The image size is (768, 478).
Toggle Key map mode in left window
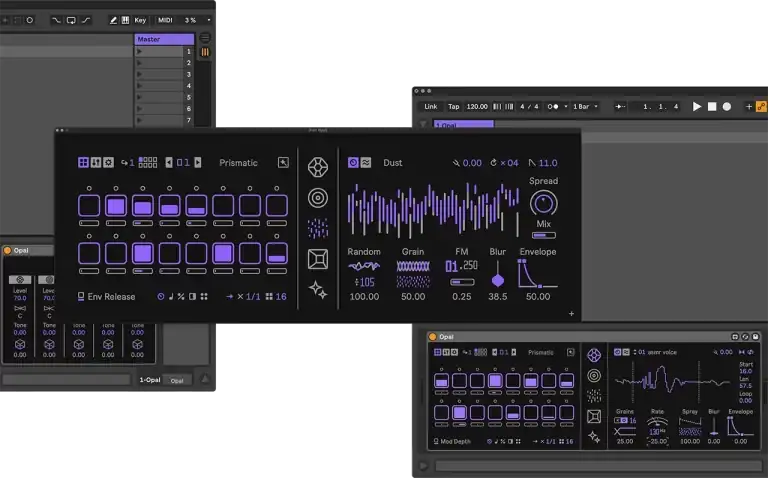(x=140, y=20)
